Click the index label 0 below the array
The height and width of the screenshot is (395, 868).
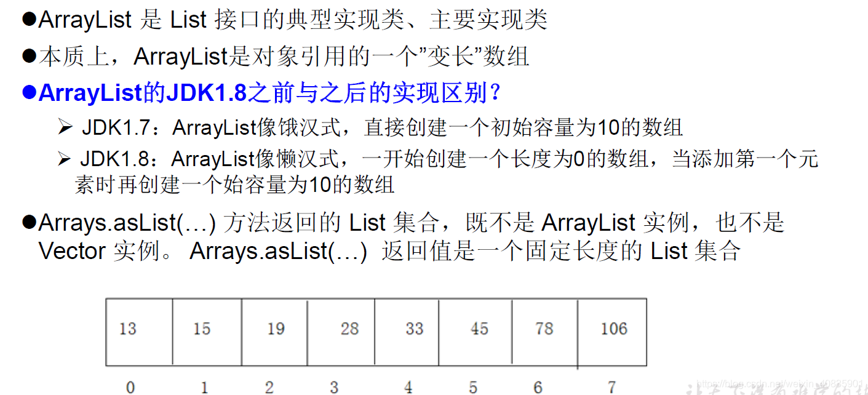pos(130,387)
